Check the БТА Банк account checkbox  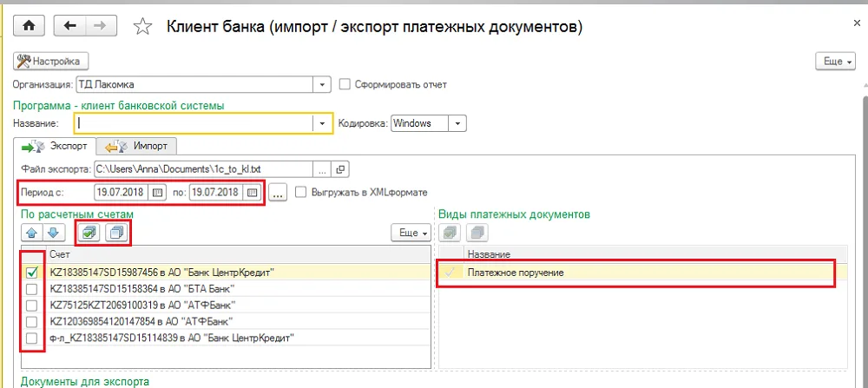32,288
